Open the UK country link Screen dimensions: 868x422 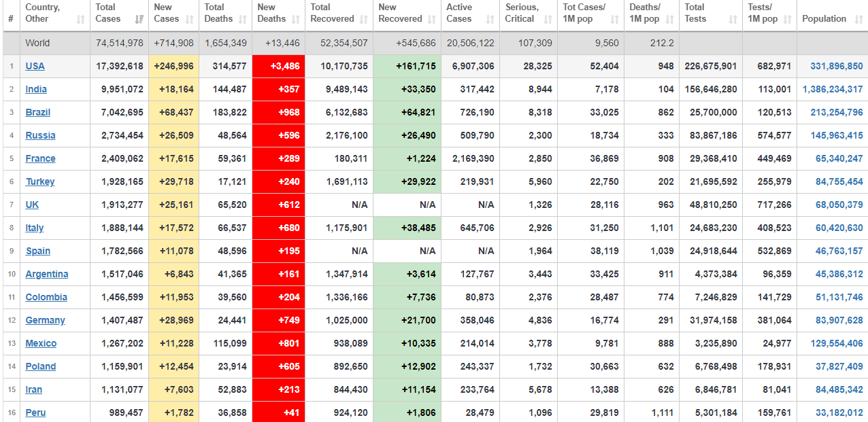point(32,205)
